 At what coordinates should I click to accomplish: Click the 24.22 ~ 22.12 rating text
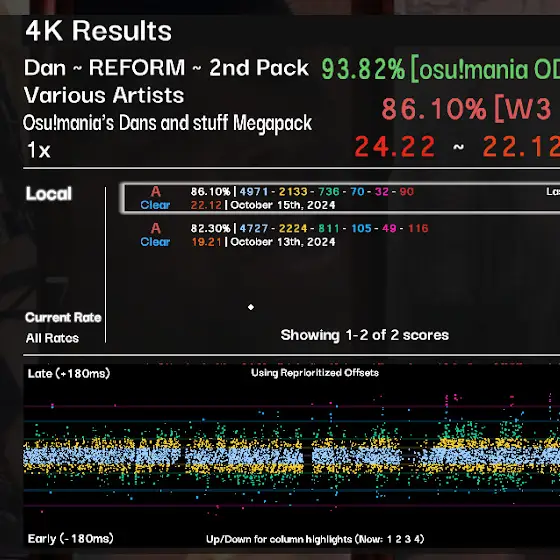[457, 146]
